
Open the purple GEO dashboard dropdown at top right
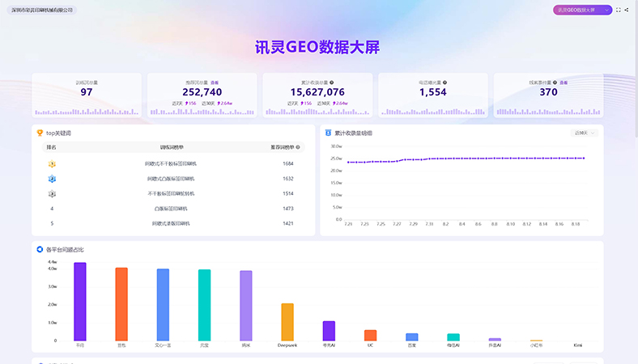582,10
